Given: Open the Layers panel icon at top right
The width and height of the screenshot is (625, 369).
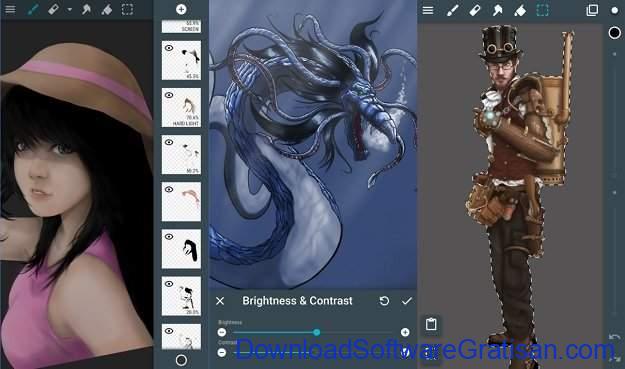Looking at the screenshot, I should point(592,10).
